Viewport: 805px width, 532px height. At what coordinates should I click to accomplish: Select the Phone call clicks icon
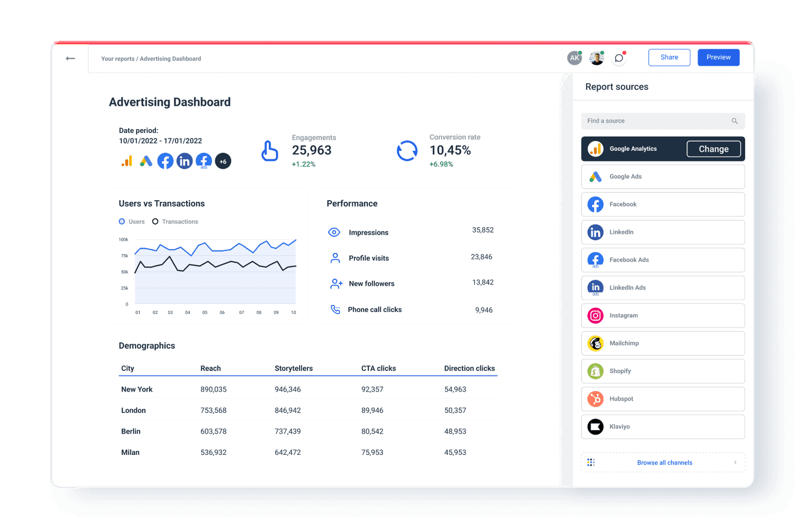334,309
